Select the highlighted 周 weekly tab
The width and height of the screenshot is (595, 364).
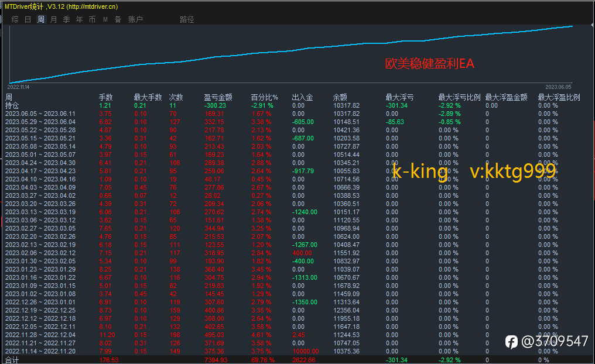point(41,19)
